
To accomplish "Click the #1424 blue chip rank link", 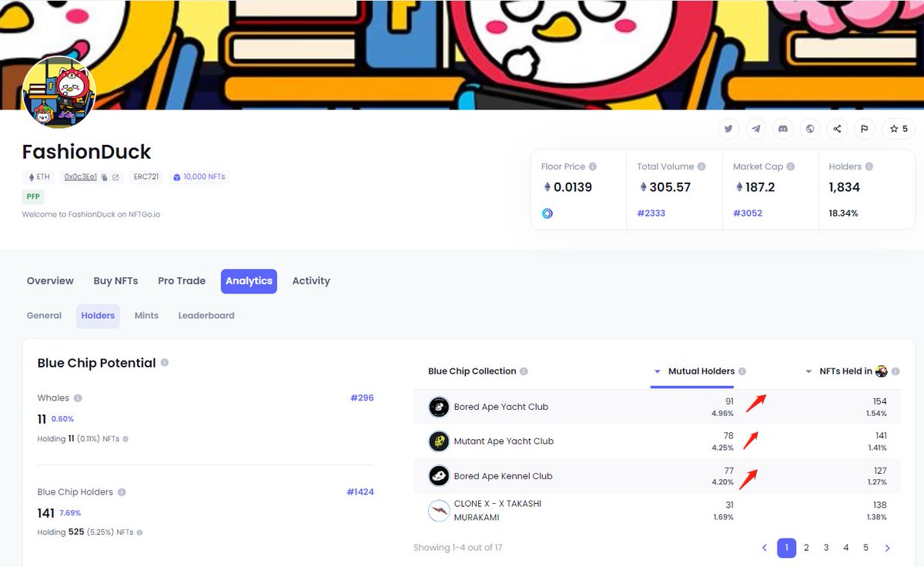I will [360, 492].
